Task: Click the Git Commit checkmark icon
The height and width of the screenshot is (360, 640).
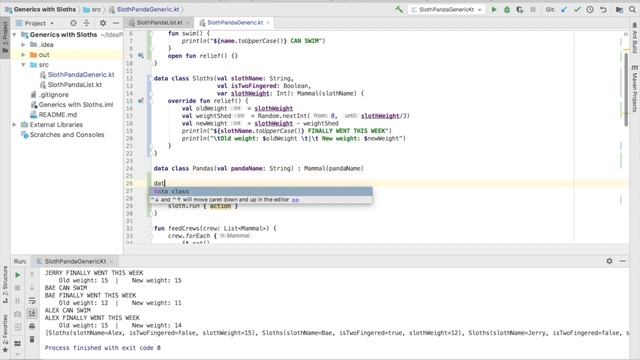Action: point(577,9)
